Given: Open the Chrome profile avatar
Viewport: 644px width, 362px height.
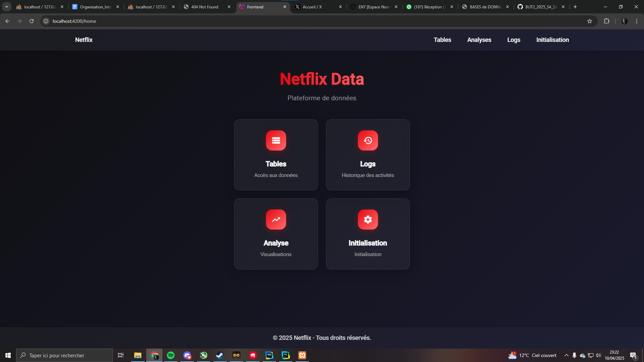Looking at the screenshot, I should tap(625, 21).
